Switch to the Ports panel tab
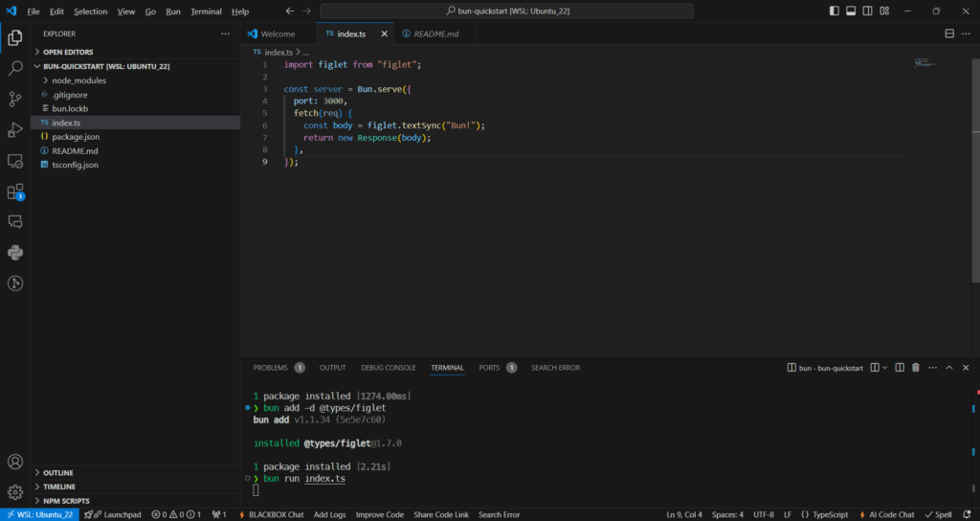 point(498,368)
